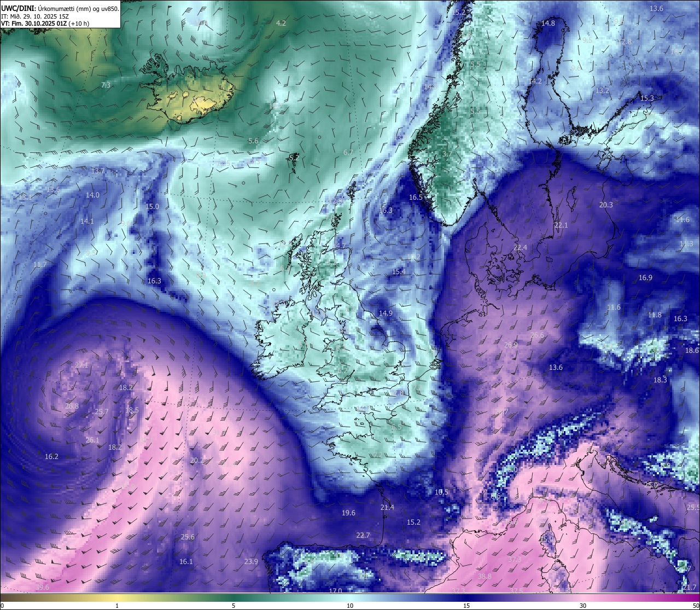Image resolution: width=700 pixels, height=610 pixels.
Task: Select the 21.4 value near French coast
Action: (387, 507)
